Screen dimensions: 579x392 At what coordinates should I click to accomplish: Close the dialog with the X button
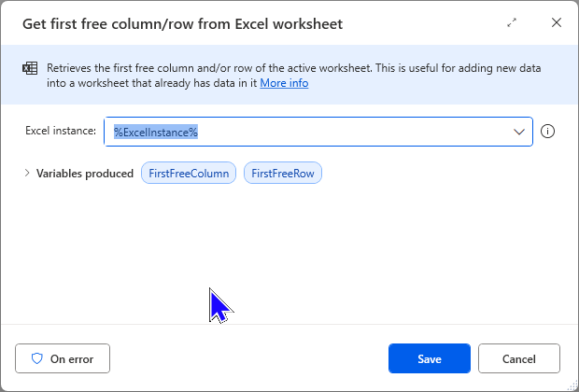pyautogui.click(x=557, y=23)
